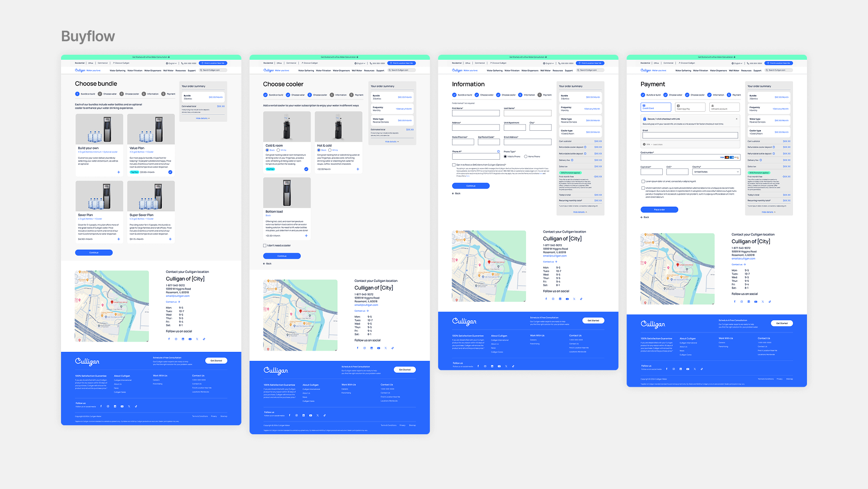
Task: Open the Water Softening menu on the Information page
Action: point(494,71)
